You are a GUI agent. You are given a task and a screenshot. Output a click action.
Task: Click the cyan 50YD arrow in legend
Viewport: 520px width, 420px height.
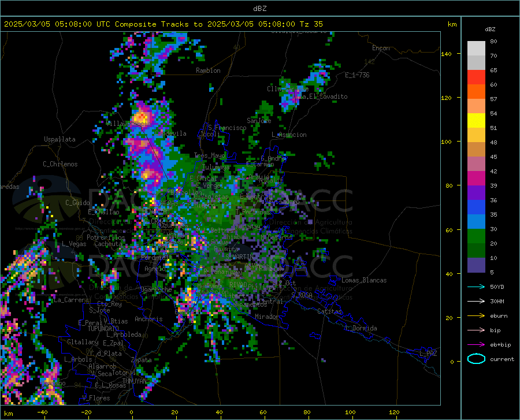[x=476, y=287]
